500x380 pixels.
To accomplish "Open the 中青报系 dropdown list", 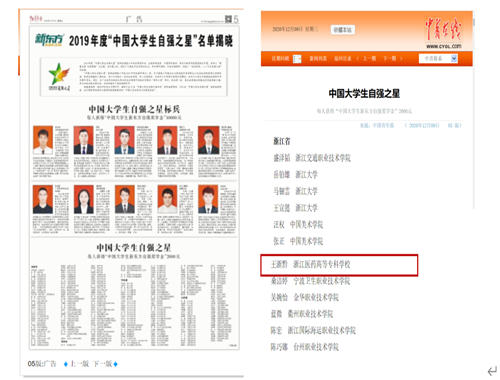I will pos(438,59).
